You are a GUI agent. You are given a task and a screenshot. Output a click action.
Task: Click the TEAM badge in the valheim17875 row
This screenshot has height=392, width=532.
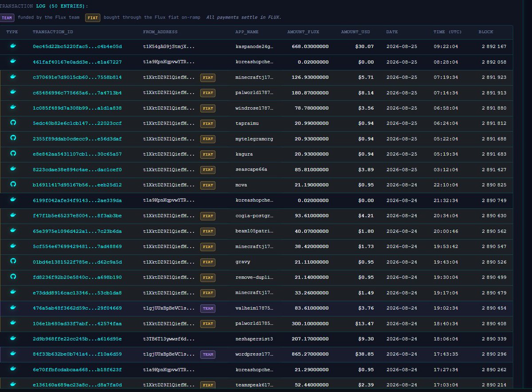coord(208,309)
